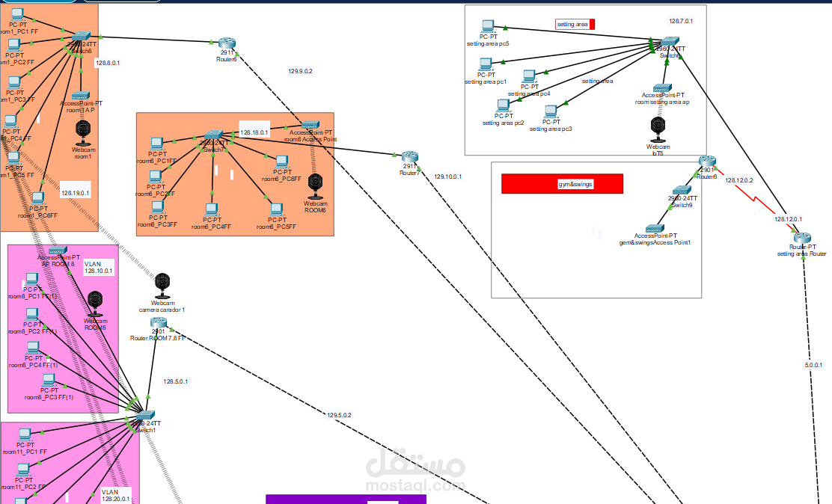Click the 129.10.0.1 label
The image size is (832, 504).
pyautogui.click(x=448, y=176)
